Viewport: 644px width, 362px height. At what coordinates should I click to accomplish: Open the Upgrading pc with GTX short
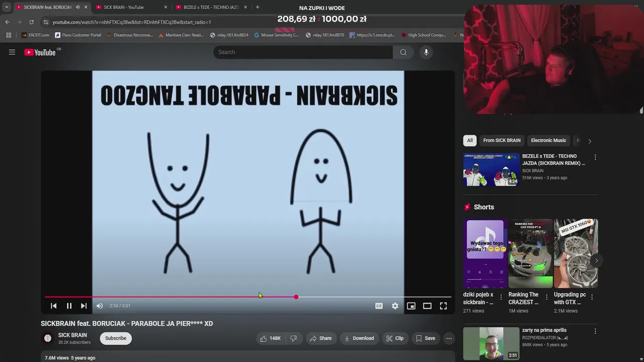tap(576, 253)
